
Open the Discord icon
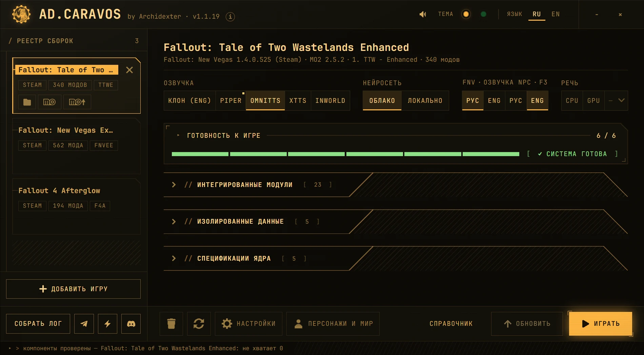131,324
